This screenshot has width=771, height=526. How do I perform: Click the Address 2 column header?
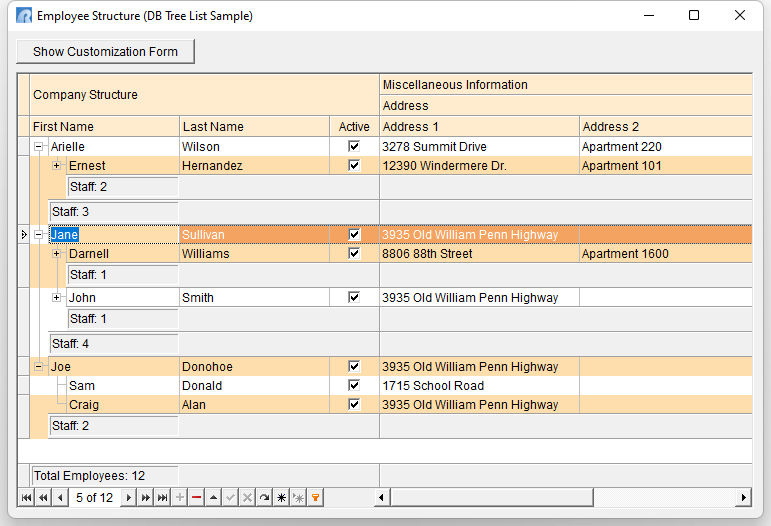pyautogui.click(x=666, y=126)
